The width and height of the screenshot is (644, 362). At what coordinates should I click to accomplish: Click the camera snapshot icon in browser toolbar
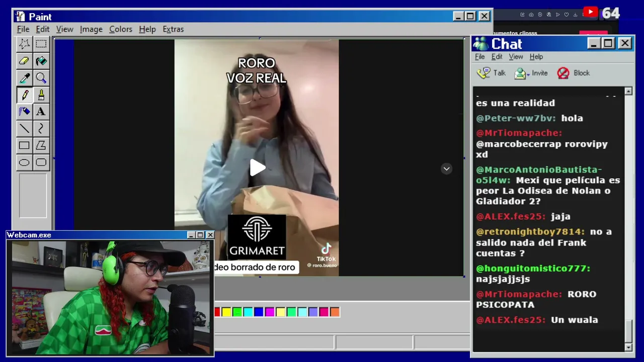(531, 15)
